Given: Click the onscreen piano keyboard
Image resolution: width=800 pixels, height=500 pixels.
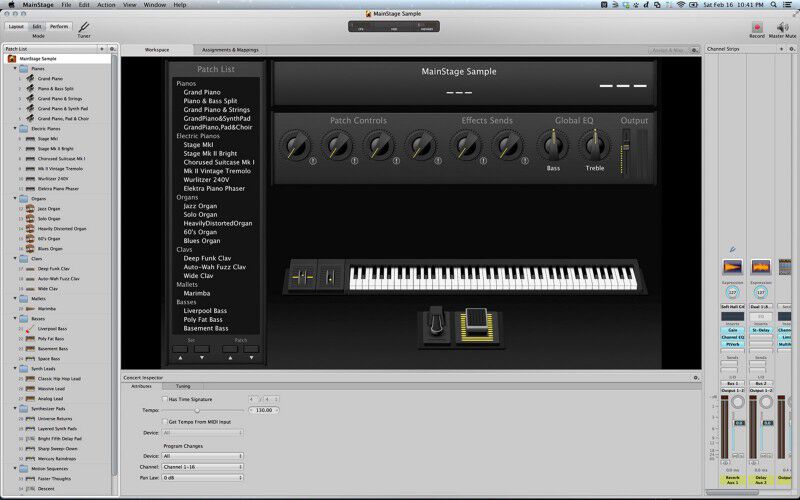Looking at the screenshot, I should 493,278.
